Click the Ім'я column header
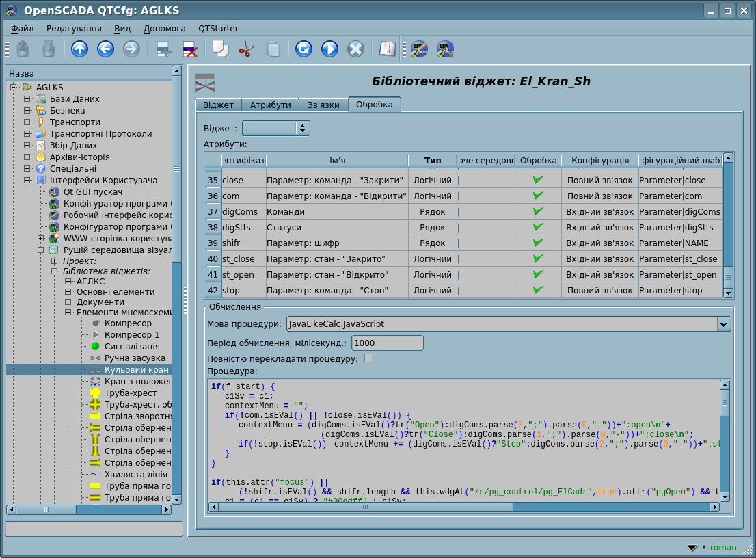The height and width of the screenshot is (558, 756). [337, 160]
